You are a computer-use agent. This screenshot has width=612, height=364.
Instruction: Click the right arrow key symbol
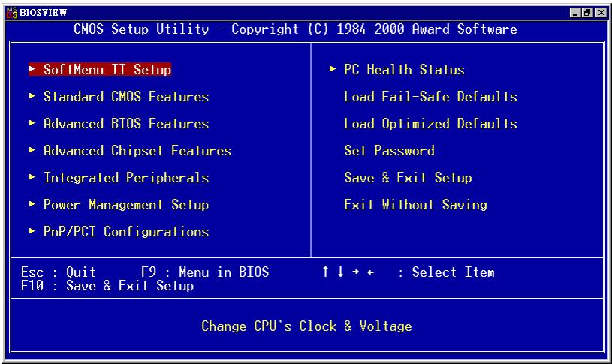pyautogui.click(x=356, y=272)
